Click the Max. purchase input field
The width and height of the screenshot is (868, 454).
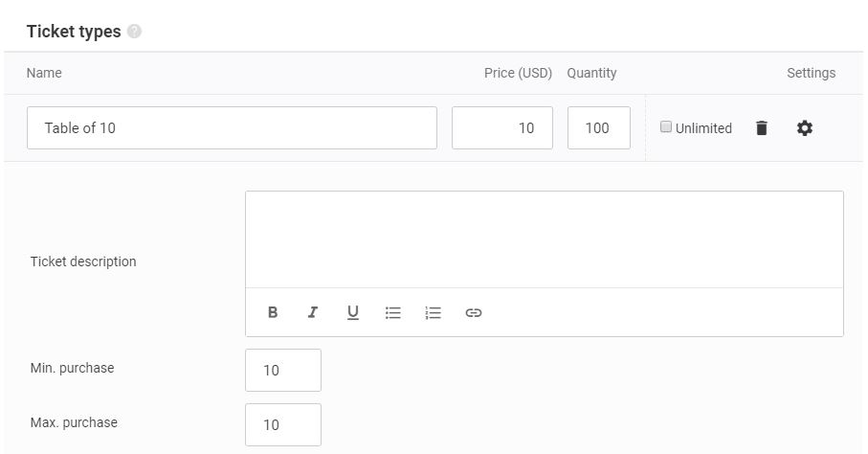point(283,424)
